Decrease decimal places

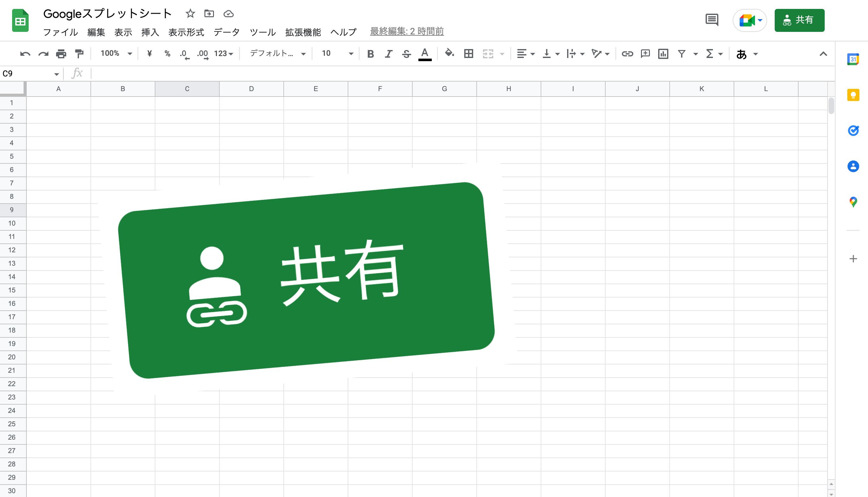pyautogui.click(x=184, y=54)
